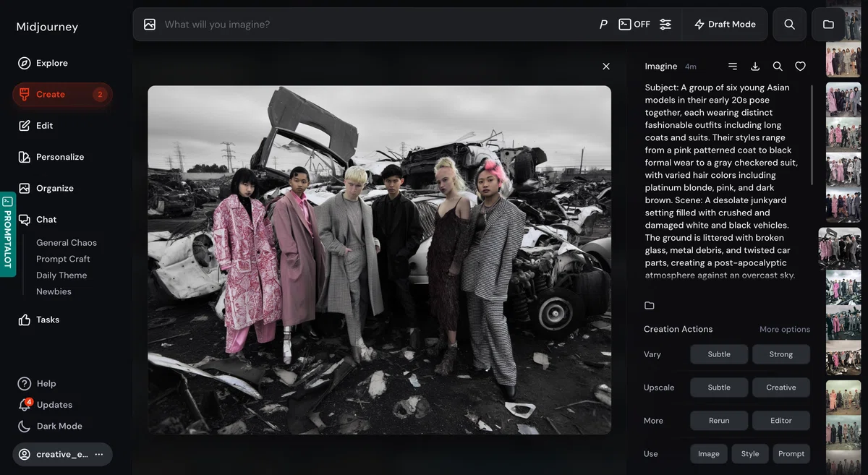This screenshot has width=868, height=475.
Task: Use this image as Style
Action: pyautogui.click(x=750, y=454)
